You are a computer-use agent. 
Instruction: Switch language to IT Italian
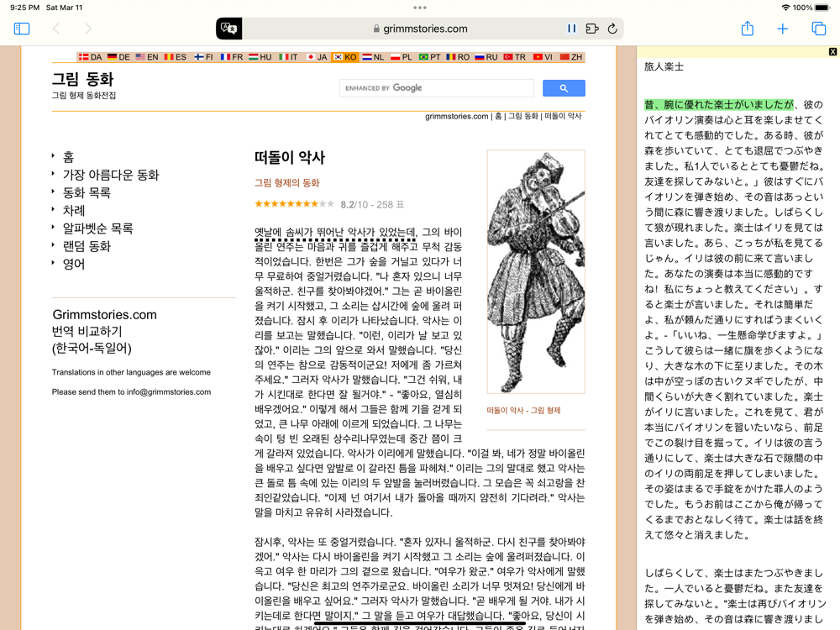pyautogui.click(x=288, y=57)
